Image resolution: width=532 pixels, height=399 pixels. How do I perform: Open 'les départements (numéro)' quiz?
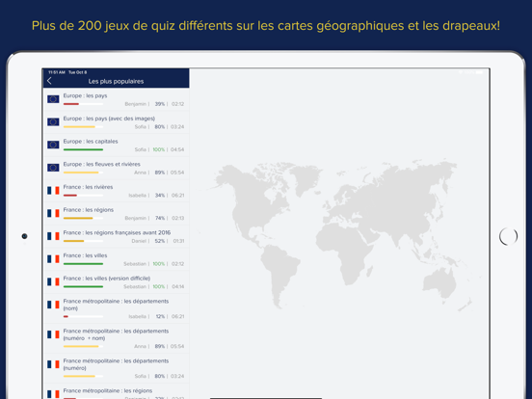tap(116, 368)
